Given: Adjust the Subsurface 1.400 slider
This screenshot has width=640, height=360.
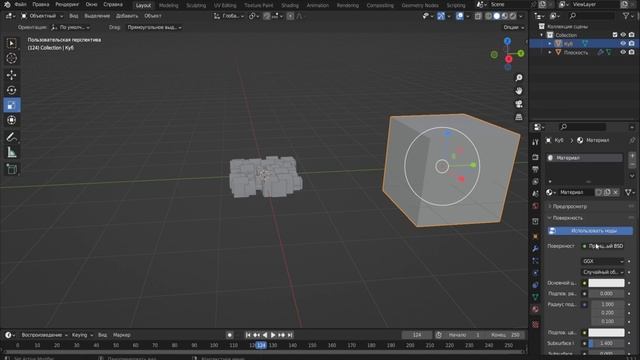Looking at the screenshot, I should click(x=606, y=343).
